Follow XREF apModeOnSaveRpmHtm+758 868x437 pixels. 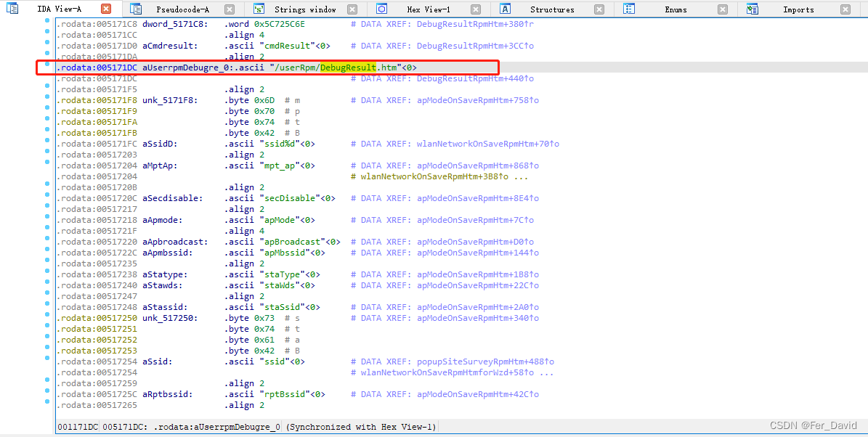tap(478, 100)
